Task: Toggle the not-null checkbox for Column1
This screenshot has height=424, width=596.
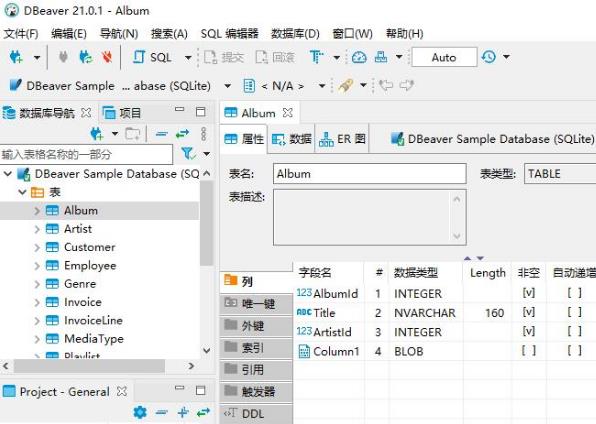Action: point(529,350)
